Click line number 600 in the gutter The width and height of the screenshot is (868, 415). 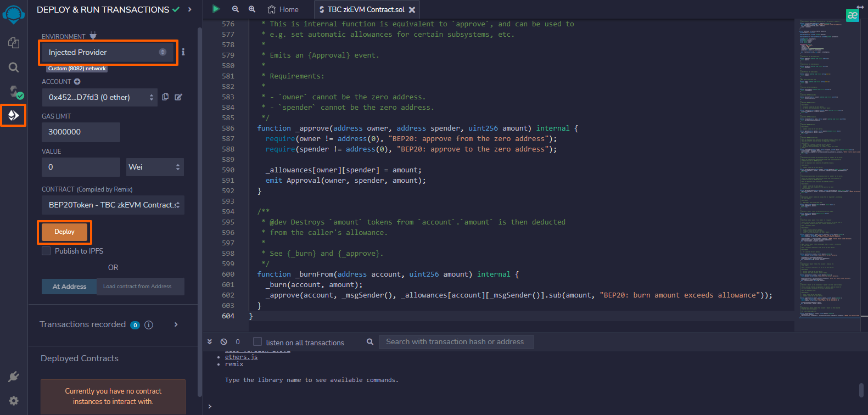tap(228, 274)
